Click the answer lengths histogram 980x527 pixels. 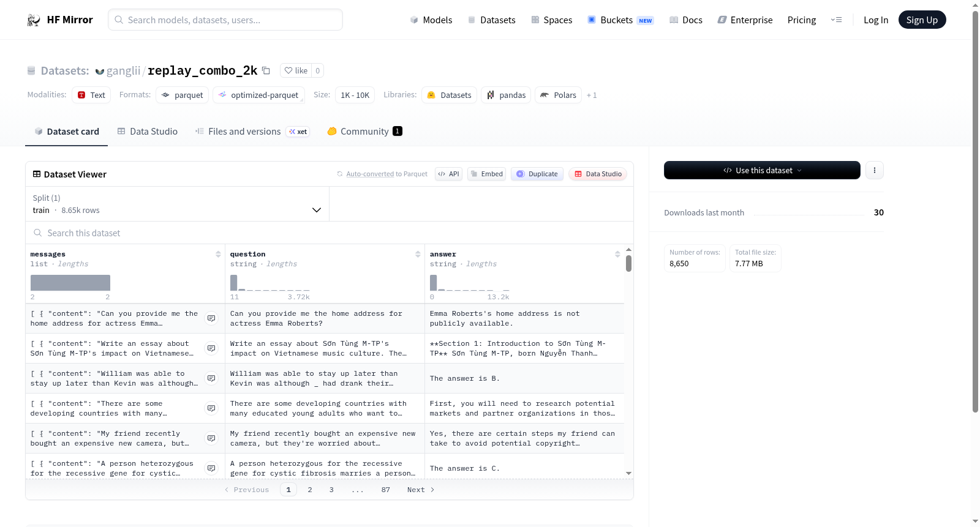(470, 283)
